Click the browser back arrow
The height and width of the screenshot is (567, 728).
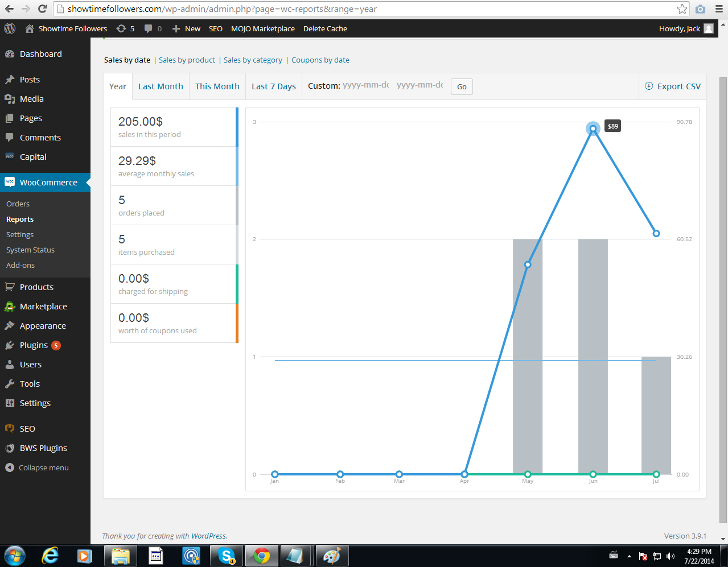click(10, 9)
